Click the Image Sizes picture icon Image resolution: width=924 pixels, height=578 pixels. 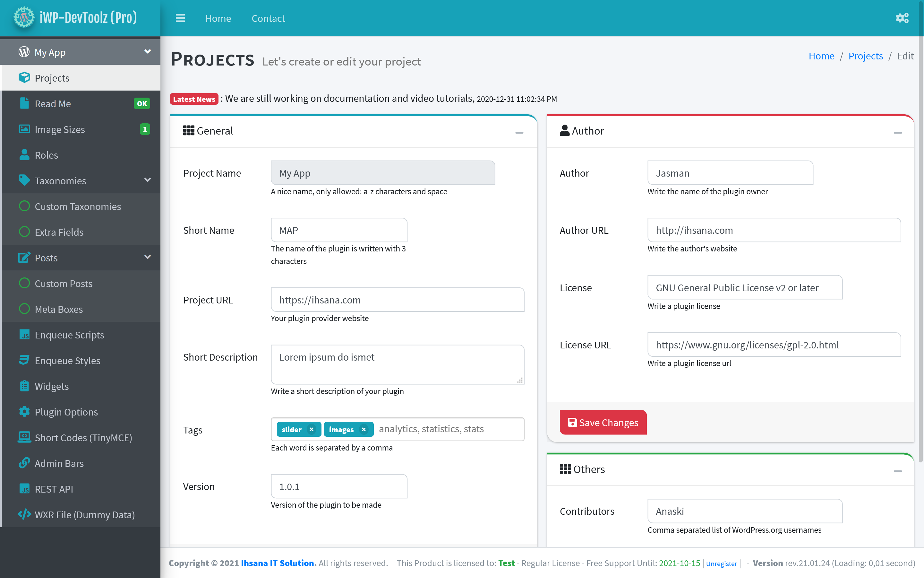point(24,129)
